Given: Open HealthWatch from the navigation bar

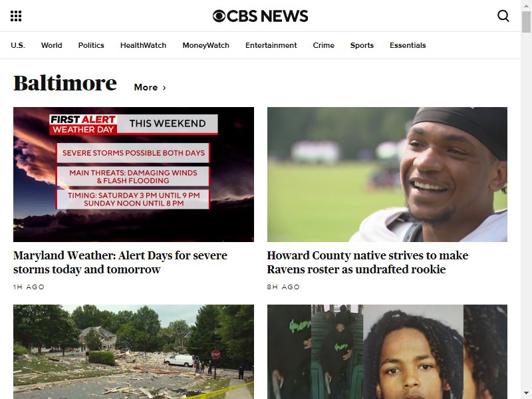Looking at the screenshot, I should tap(143, 45).
